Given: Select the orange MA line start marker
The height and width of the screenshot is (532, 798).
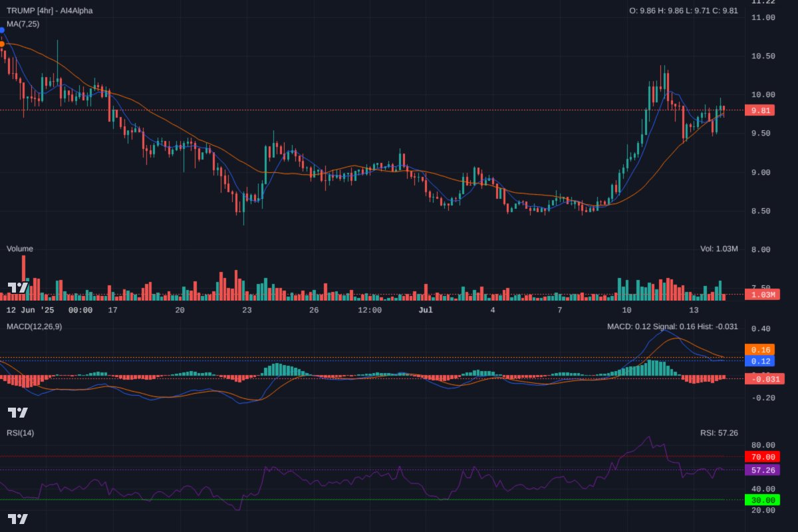Looking at the screenshot, I should tap(2, 44).
